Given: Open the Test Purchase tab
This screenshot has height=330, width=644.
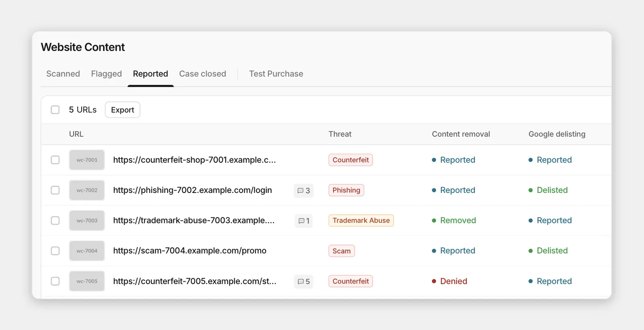Looking at the screenshot, I should coord(276,74).
